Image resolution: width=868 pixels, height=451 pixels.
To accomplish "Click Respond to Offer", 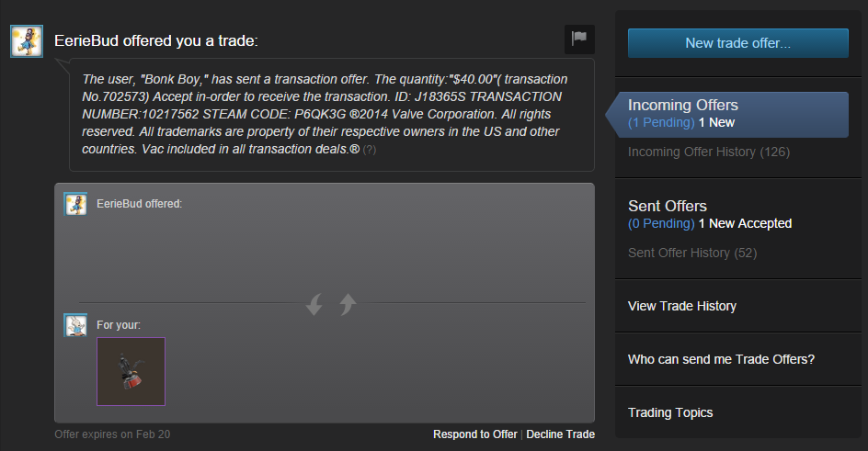I will [475, 434].
